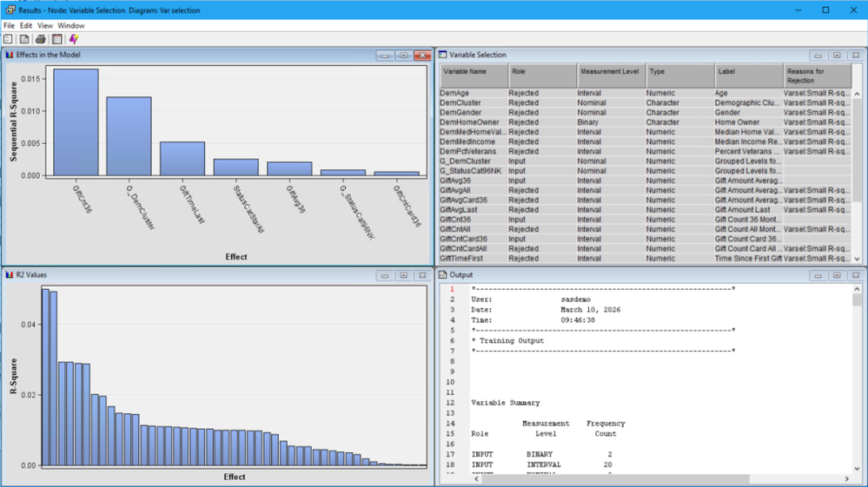Click Output panel horizontal scroll left arrow

pos(476,478)
